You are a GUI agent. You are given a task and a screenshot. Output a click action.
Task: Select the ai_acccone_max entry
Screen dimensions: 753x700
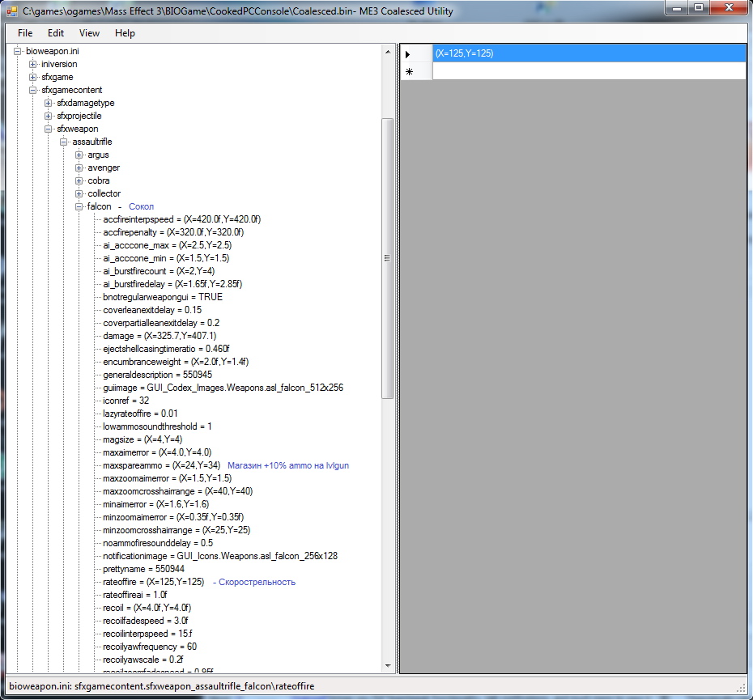[x=167, y=245]
